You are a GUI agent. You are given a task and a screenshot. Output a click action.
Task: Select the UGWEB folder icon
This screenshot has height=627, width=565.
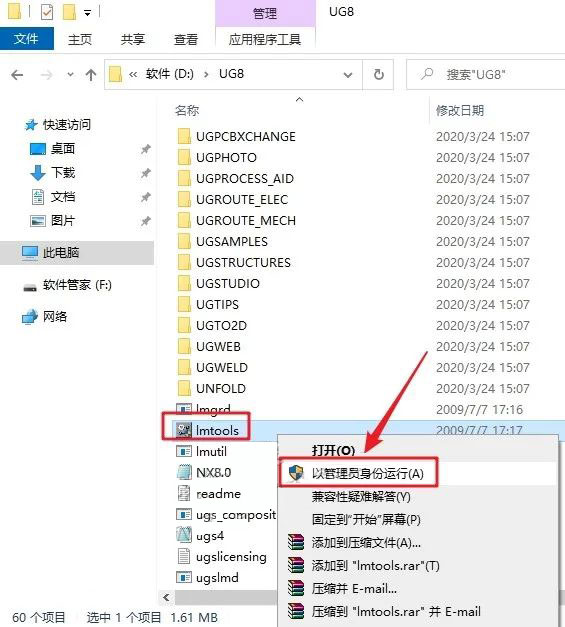tap(184, 346)
